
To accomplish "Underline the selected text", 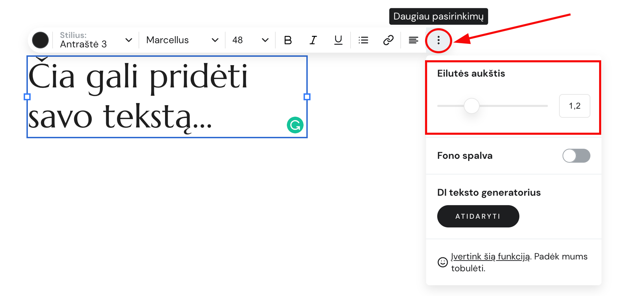I will click(338, 40).
